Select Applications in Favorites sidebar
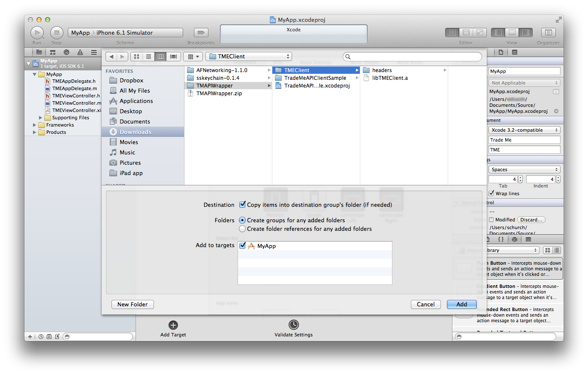The height and width of the screenshot is (375, 588). [x=143, y=101]
